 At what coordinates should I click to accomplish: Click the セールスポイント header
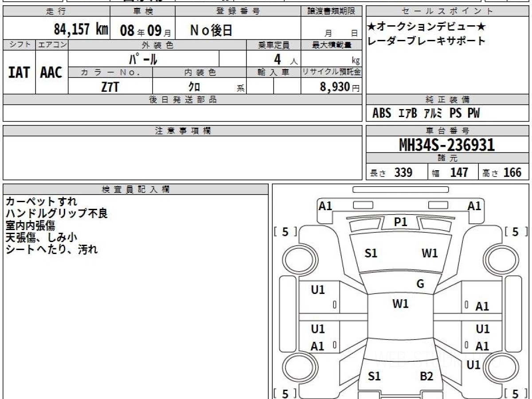click(x=447, y=12)
